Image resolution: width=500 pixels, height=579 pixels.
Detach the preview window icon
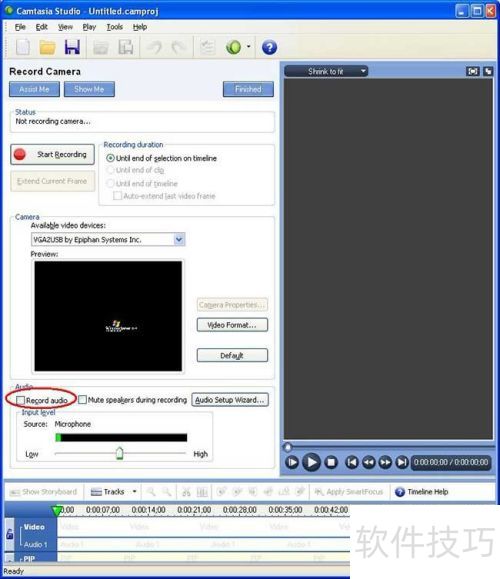[488, 71]
